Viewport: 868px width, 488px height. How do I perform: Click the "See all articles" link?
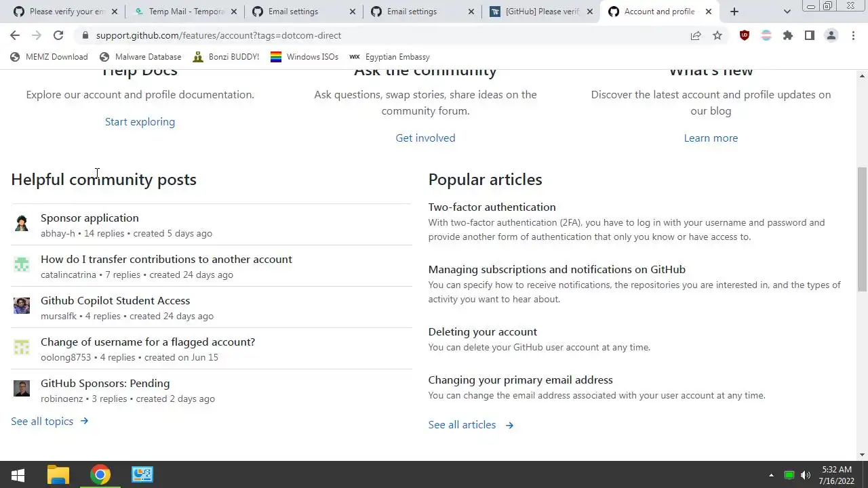pyautogui.click(x=462, y=425)
